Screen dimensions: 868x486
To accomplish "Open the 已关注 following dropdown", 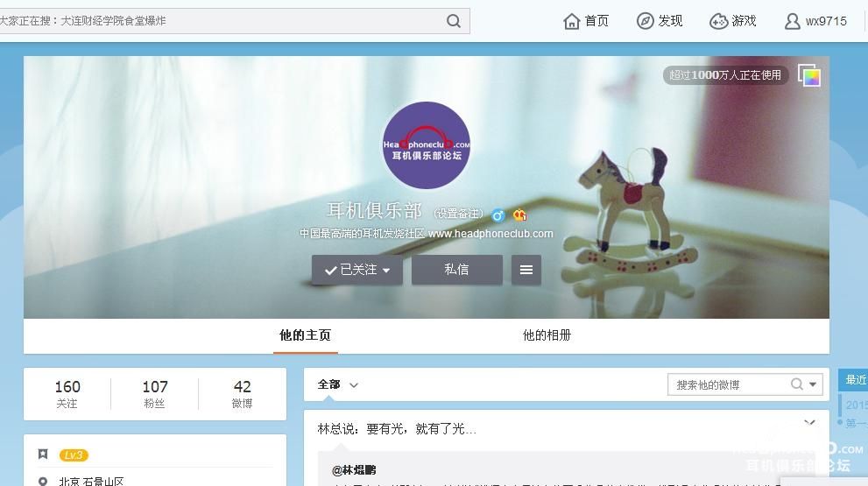I will click(x=357, y=270).
